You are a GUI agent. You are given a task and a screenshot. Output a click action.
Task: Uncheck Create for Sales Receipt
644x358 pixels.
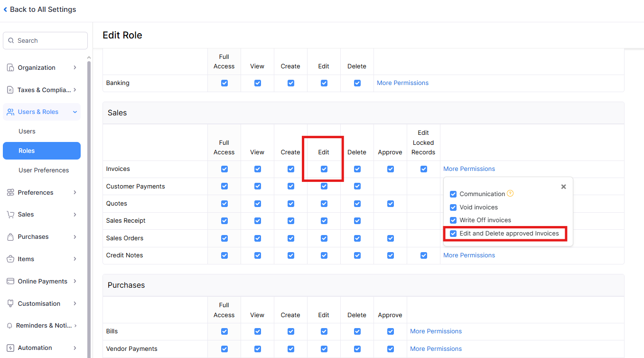(x=291, y=221)
